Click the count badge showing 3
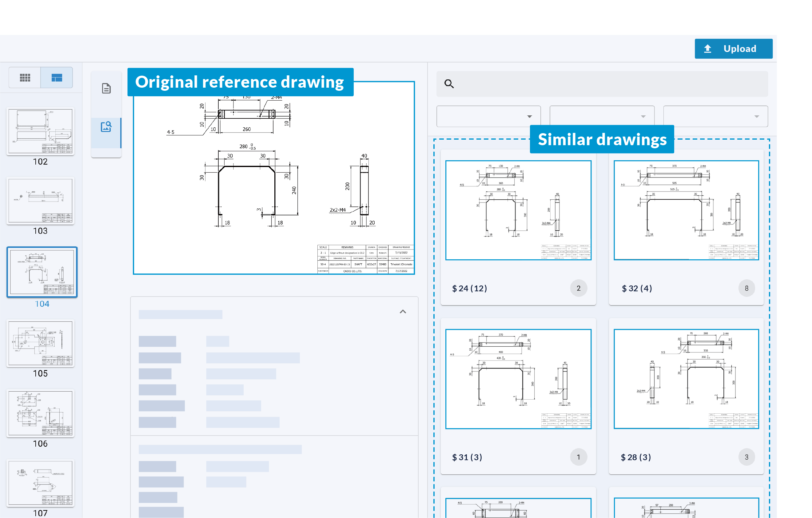Image resolution: width=812 pixels, height=518 pixels. [x=746, y=457]
